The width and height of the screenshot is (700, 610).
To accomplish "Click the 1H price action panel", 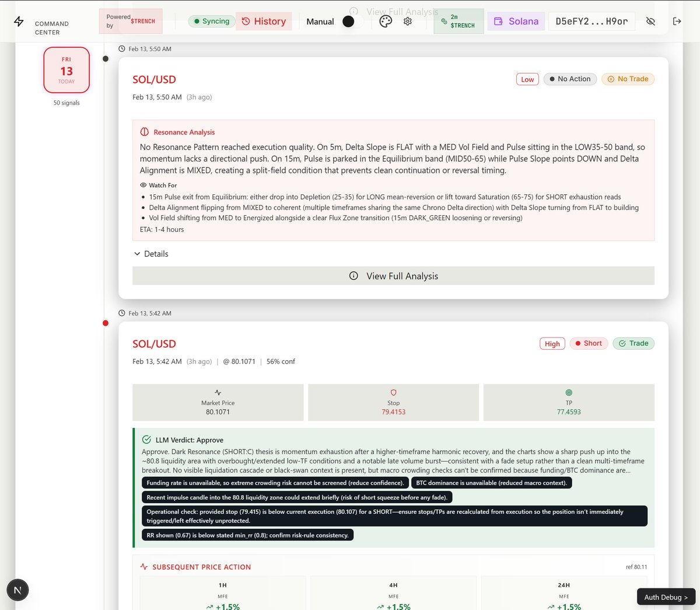I will coord(223,593).
